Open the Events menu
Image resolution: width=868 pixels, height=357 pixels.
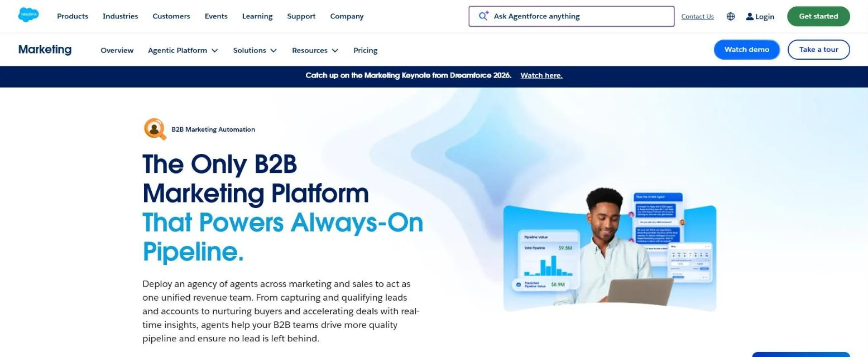[x=216, y=16]
